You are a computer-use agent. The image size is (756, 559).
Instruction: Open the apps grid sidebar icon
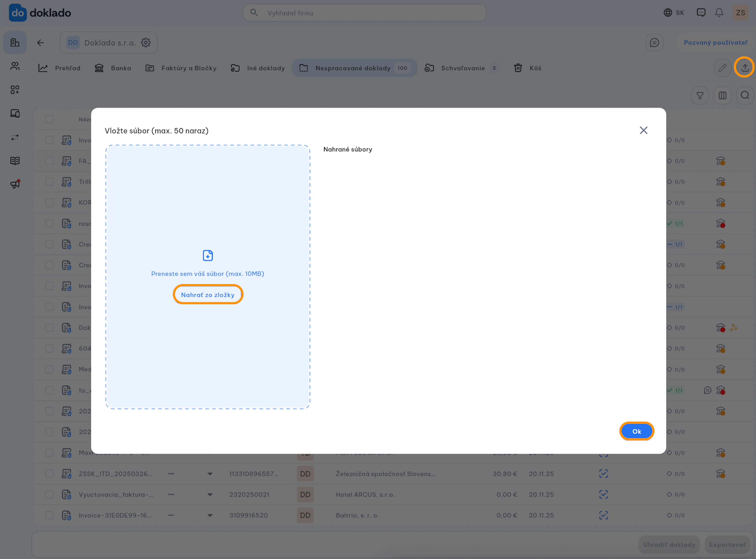pos(15,90)
